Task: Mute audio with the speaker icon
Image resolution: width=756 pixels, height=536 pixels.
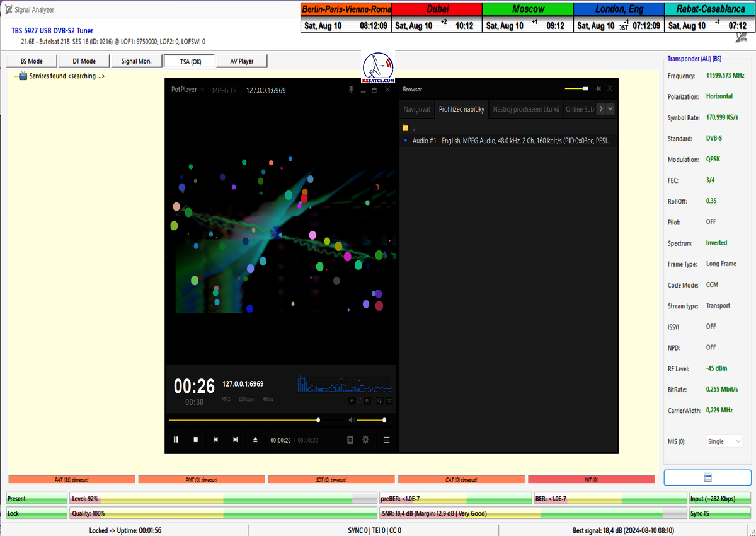Action: coord(352,420)
